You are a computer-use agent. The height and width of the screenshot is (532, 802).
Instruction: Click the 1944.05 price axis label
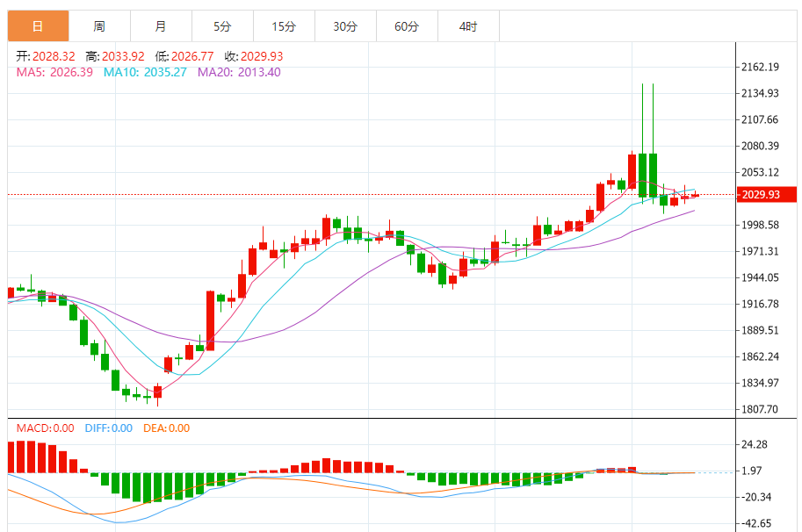[760, 277]
